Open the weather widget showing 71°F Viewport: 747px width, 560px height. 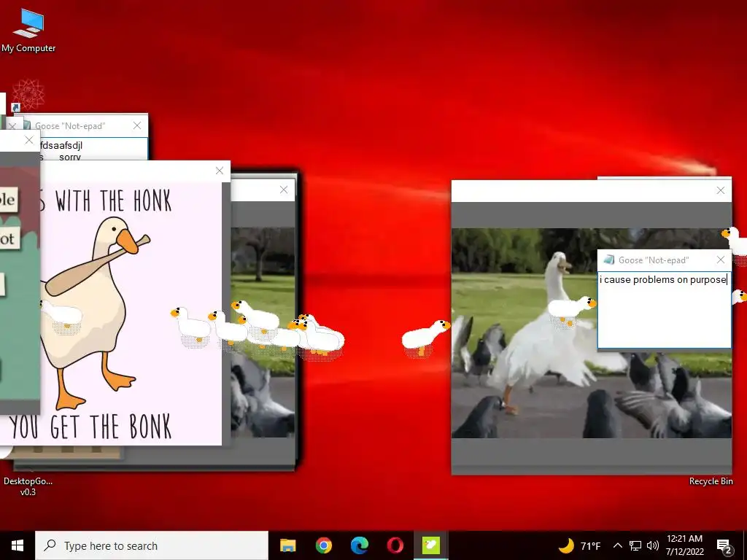click(x=579, y=545)
